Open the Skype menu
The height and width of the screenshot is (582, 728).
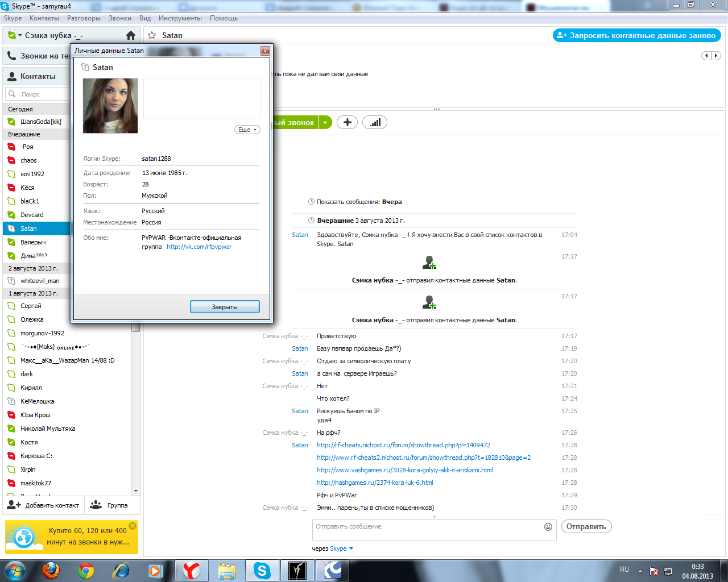pyautogui.click(x=13, y=18)
